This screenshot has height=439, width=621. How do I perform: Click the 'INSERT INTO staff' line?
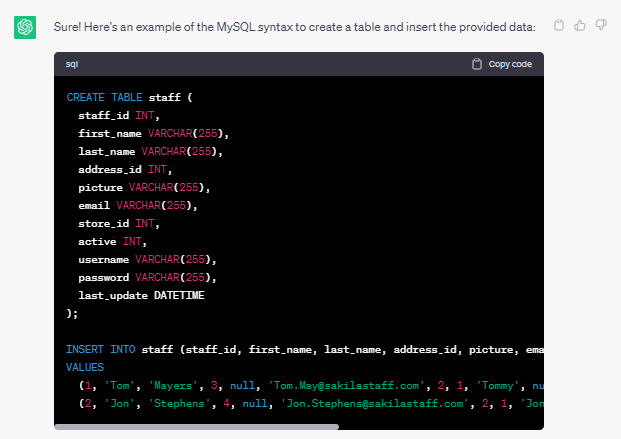pos(305,349)
